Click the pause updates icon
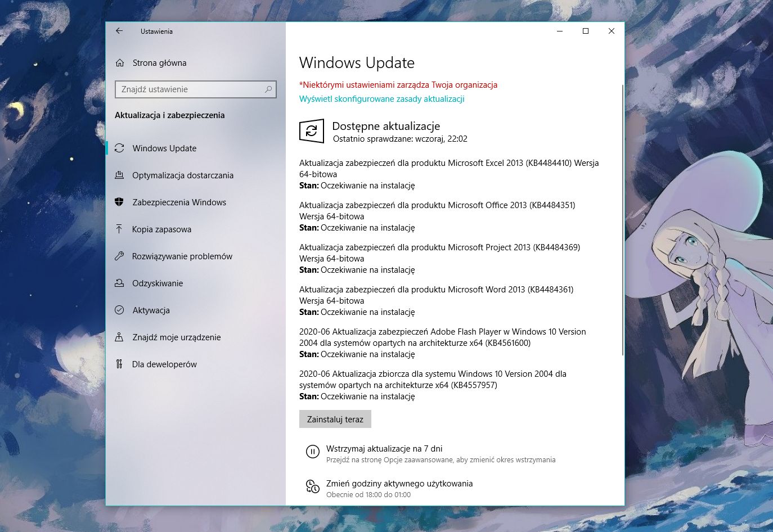 pyautogui.click(x=312, y=452)
